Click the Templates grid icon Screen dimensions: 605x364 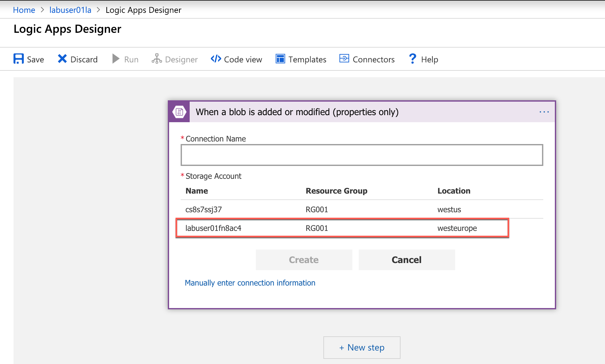[x=280, y=59]
